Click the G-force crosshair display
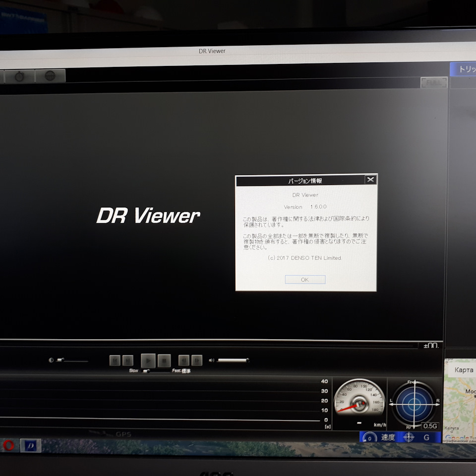 (x=414, y=404)
